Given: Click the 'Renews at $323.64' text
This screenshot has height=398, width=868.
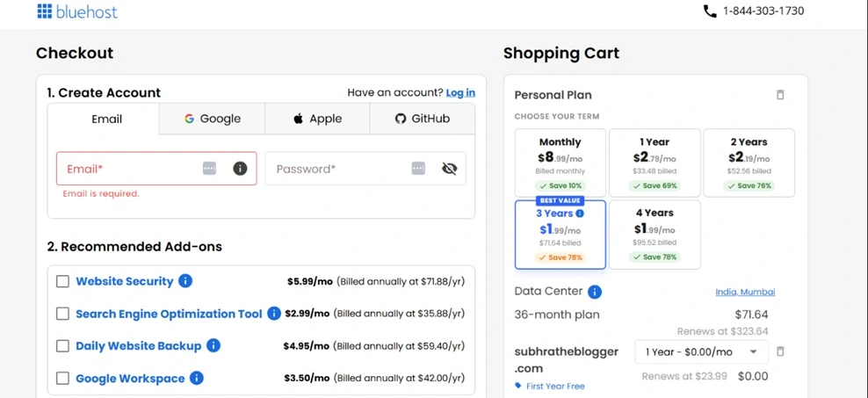Looking at the screenshot, I should pyautogui.click(x=722, y=331).
